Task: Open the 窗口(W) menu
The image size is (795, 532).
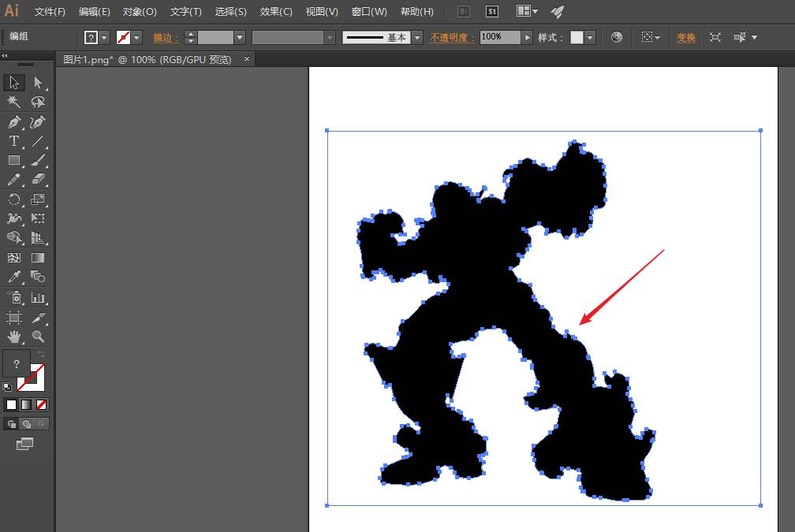Action: coord(369,12)
